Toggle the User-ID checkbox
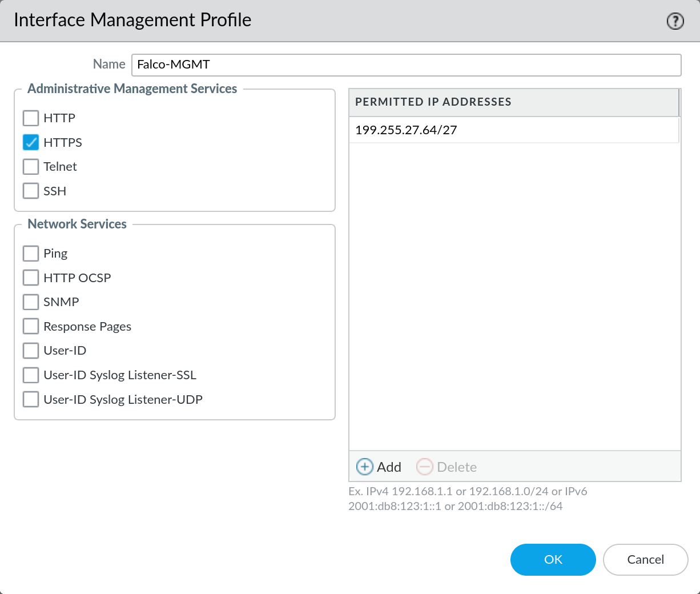The image size is (700, 594). [x=31, y=350]
